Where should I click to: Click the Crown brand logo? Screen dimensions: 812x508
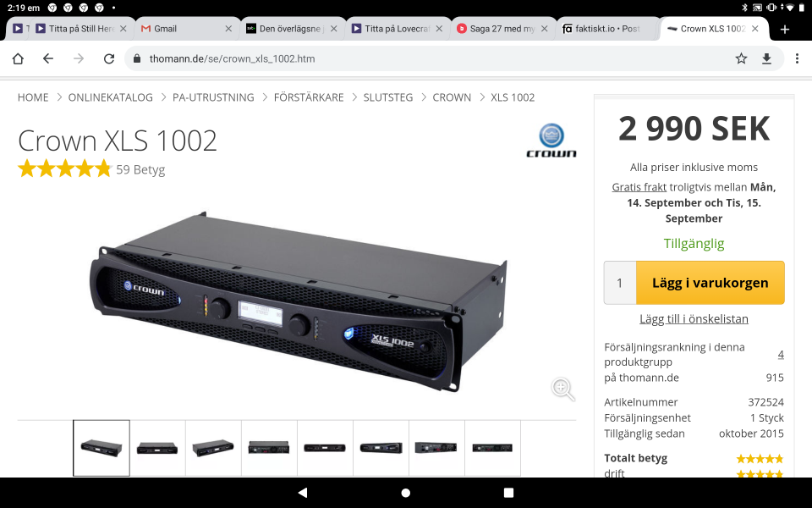click(551, 141)
